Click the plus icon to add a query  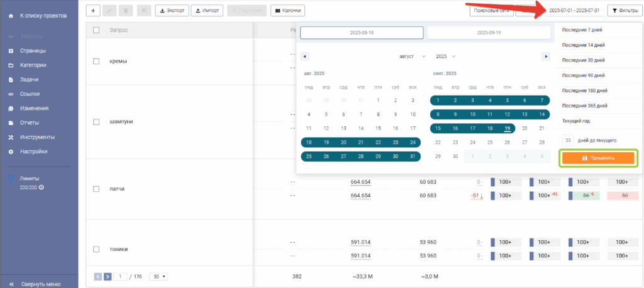[x=93, y=11]
